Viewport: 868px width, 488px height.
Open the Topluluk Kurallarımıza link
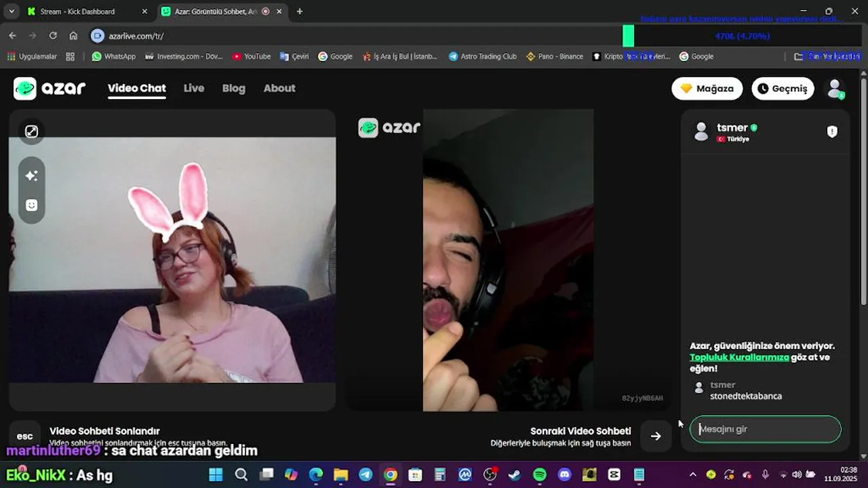739,357
